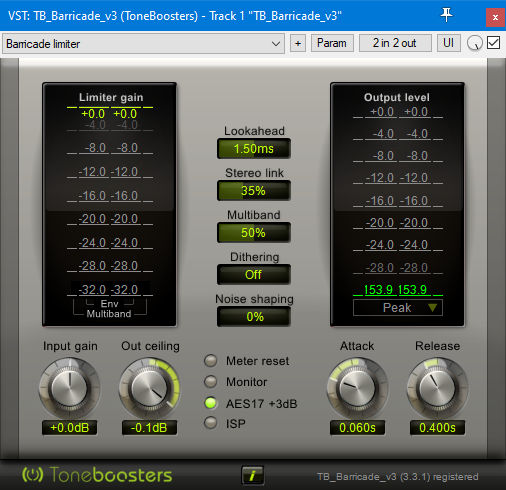The width and height of the screenshot is (506, 490).
Task: Click the Multiband label under Limiter gain meter
Action: pos(109,314)
